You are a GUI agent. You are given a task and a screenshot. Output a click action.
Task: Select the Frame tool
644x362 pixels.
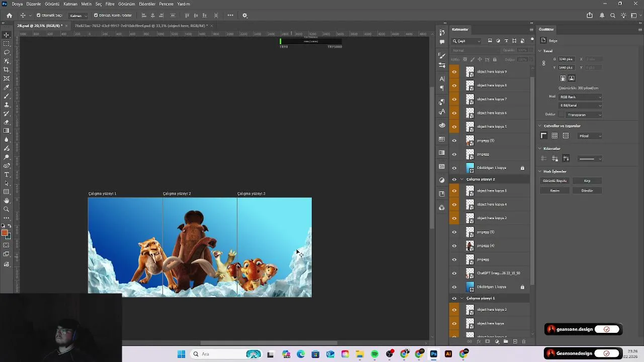pyautogui.click(x=7, y=78)
